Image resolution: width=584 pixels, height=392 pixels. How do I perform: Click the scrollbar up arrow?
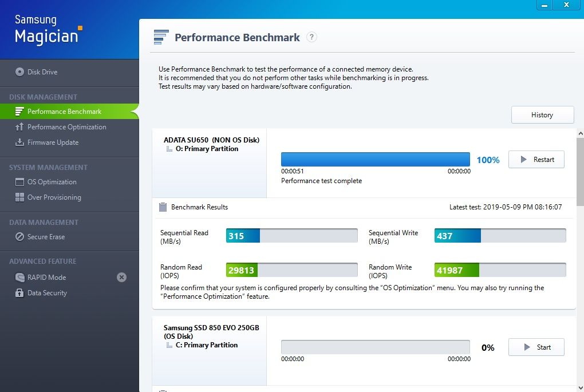580,133
